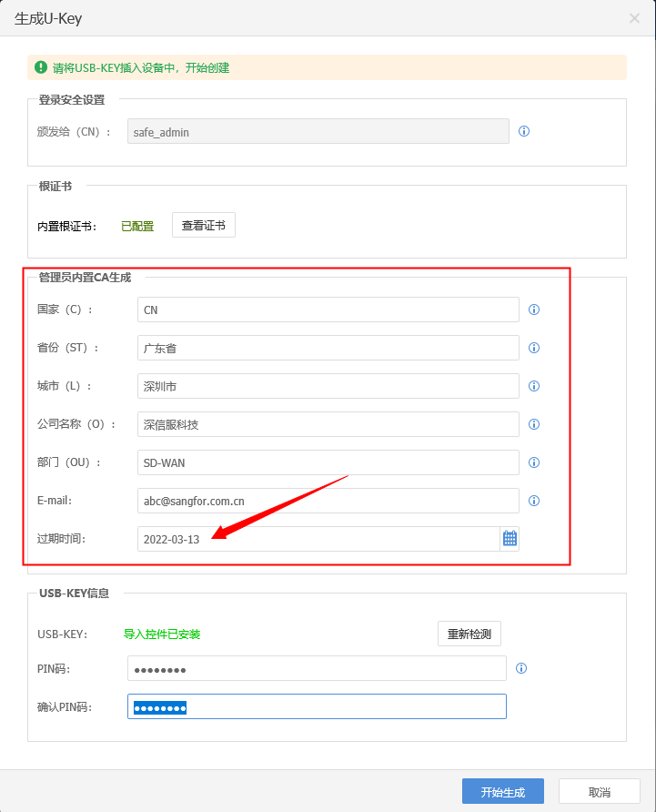Click info icon beside 国家 (C) field
This screenshot has height=812, width=656.
(x=534, y=310)
